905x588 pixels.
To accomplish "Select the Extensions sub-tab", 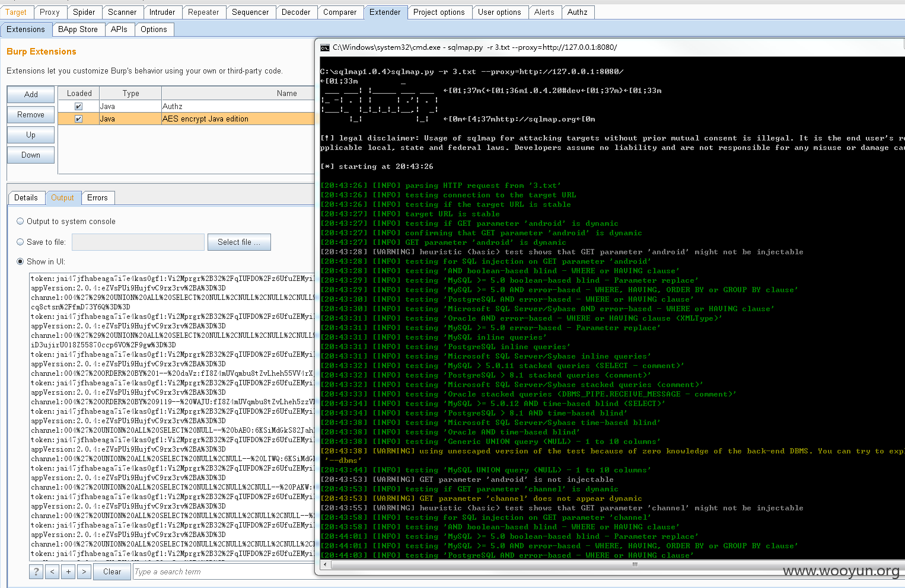I will click(x=26, y=29).
